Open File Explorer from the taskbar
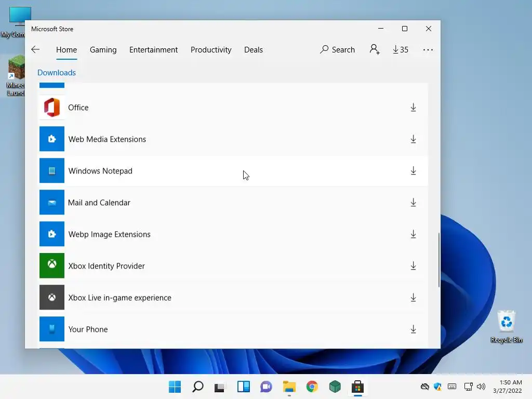The image size is (532, 399). pos(289,387)
